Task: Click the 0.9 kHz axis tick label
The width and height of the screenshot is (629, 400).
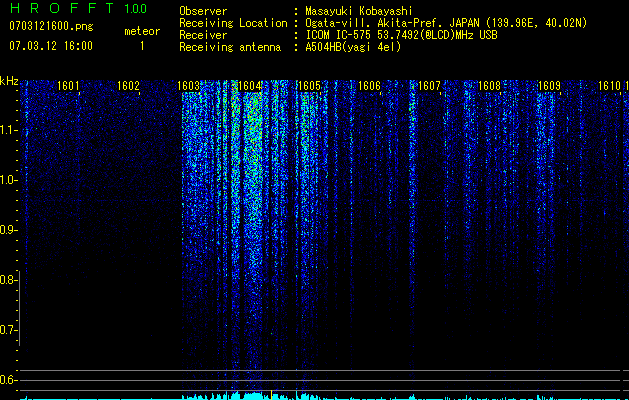Action: coord(8,230)
